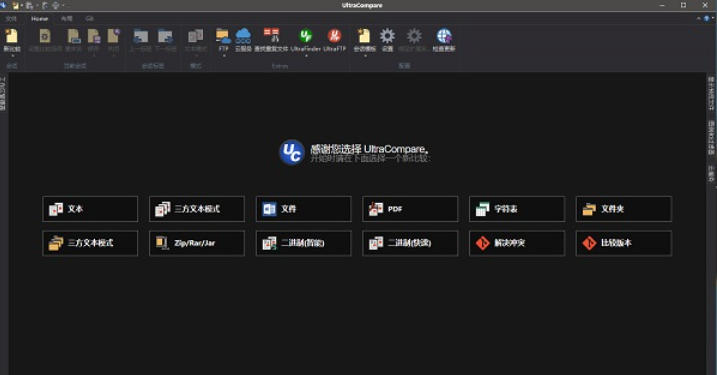Switch to the Git ribbon tab
The width and height of the screenshot is (717, 375).
click(89, 18)
